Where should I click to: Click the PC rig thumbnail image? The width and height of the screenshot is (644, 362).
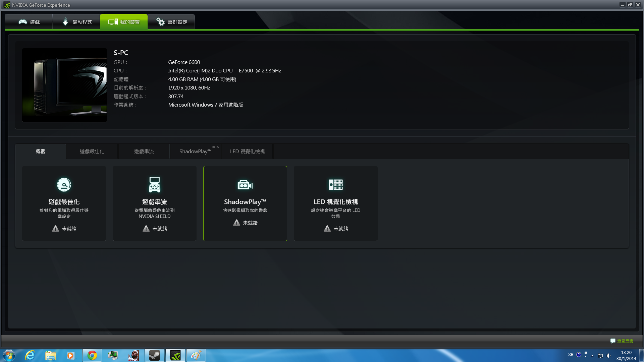pos(64,85)
